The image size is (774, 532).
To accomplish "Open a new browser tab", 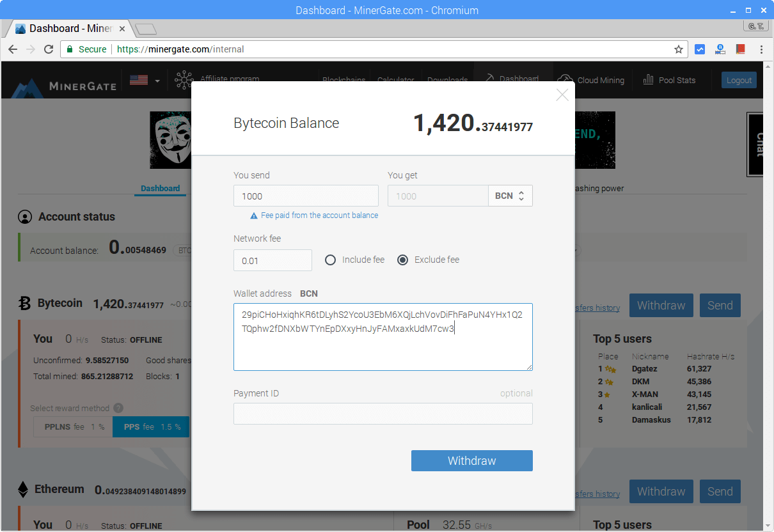I will tap(146, 29).
